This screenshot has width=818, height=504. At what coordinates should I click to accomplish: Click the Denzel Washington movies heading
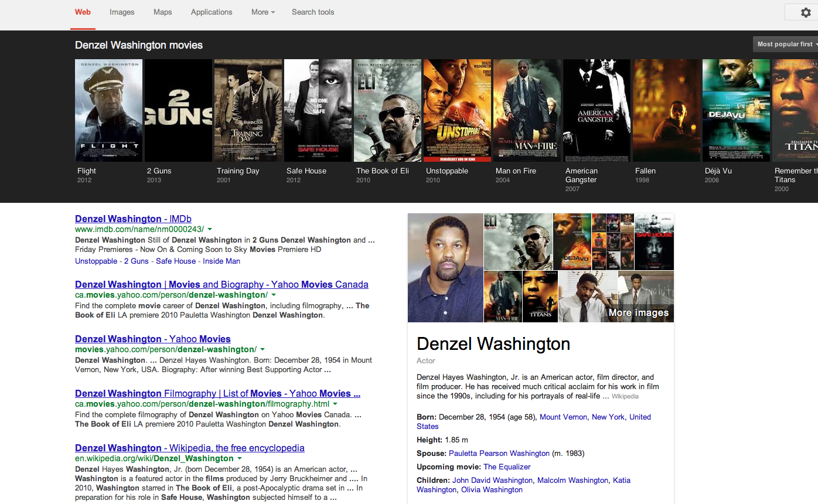[139, 45]
